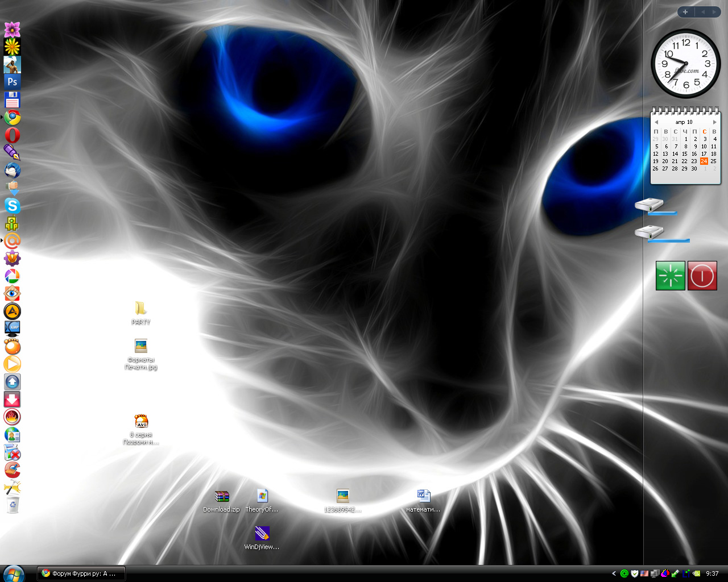Launch Picasa from the dock
This screenshot has height=582, width=728.
[x=12, y=276]
